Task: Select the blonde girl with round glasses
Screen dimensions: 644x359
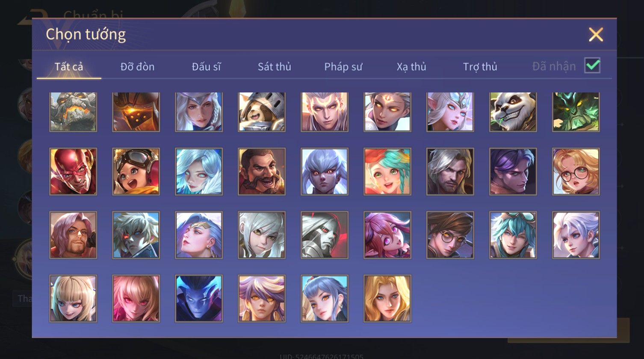Action: (576, 172)
